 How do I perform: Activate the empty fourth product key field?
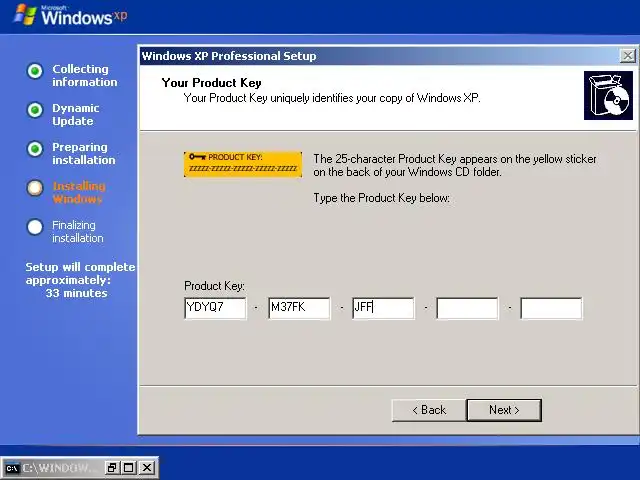tap(467, 308)
